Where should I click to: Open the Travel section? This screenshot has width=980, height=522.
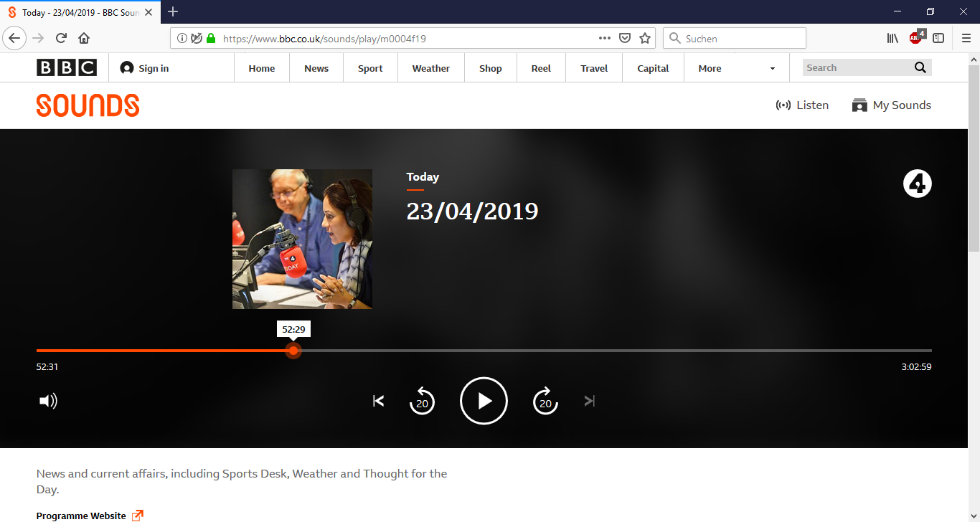click(x=594, y=68)
